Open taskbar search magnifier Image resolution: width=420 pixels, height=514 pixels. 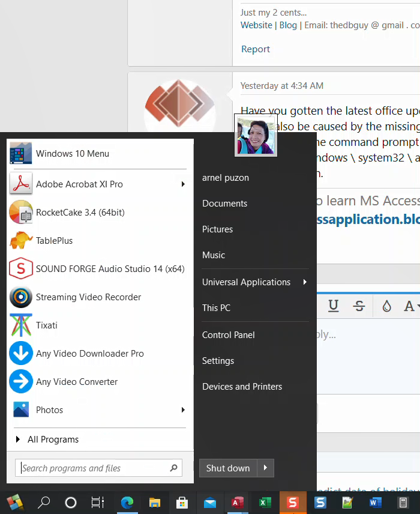(x=44, y=502)
